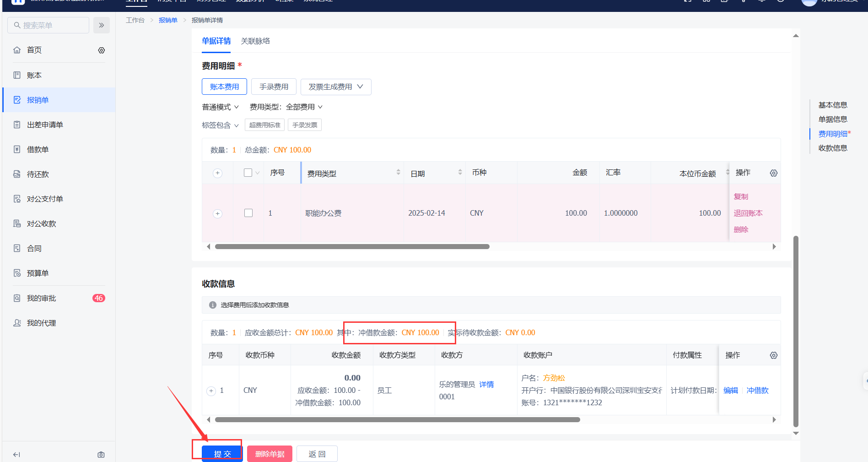Open 借款单 in the sidebar menu

(38, 149)
